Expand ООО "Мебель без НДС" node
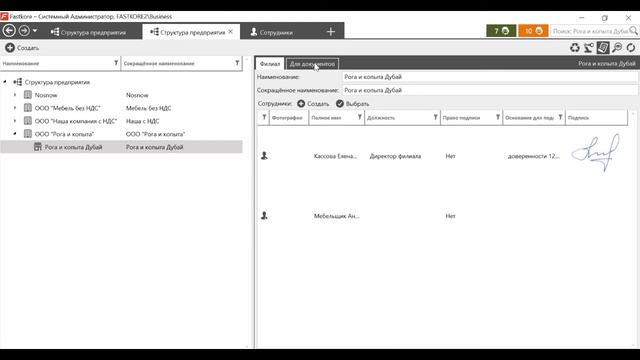This screenshot has width=640, height=360. pyautogui.click(x=15, y=108)
